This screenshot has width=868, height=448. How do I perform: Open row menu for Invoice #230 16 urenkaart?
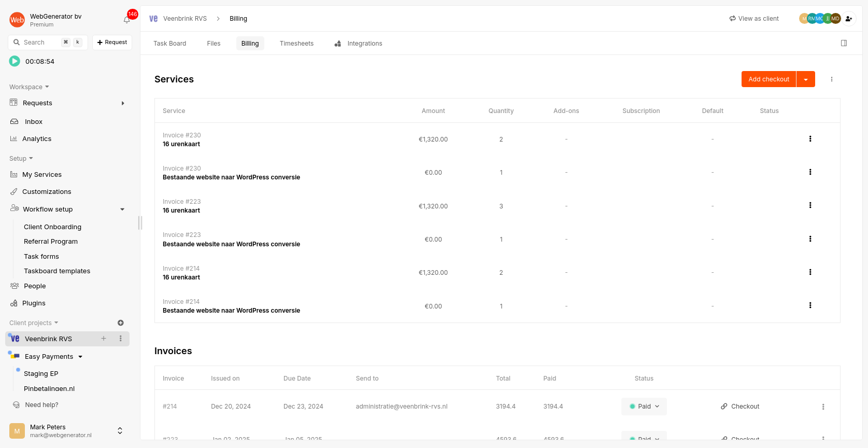(x=810, y=139)
